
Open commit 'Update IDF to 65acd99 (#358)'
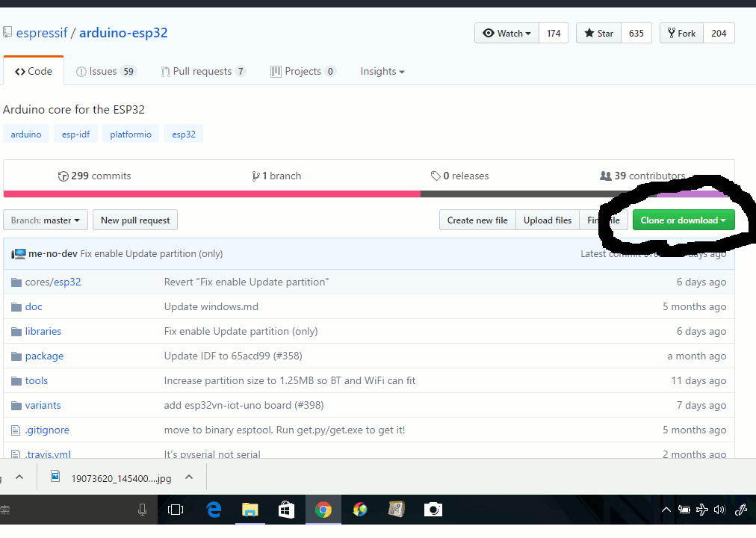tap(233, 356)
